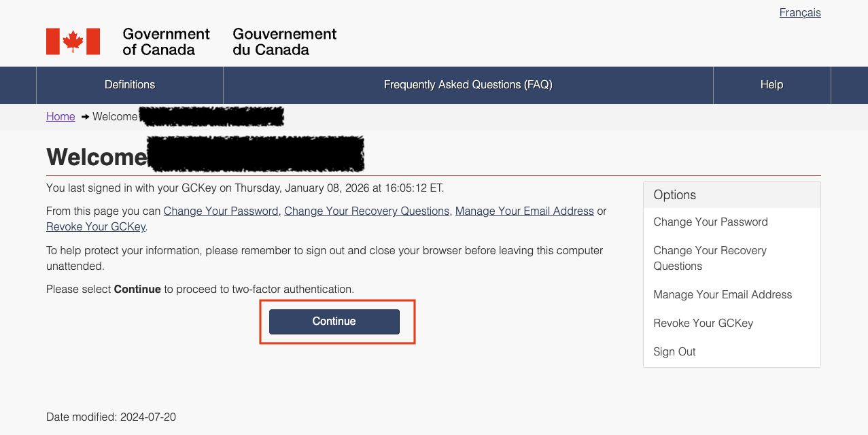Click the Options panel header

tap(731, 195)
